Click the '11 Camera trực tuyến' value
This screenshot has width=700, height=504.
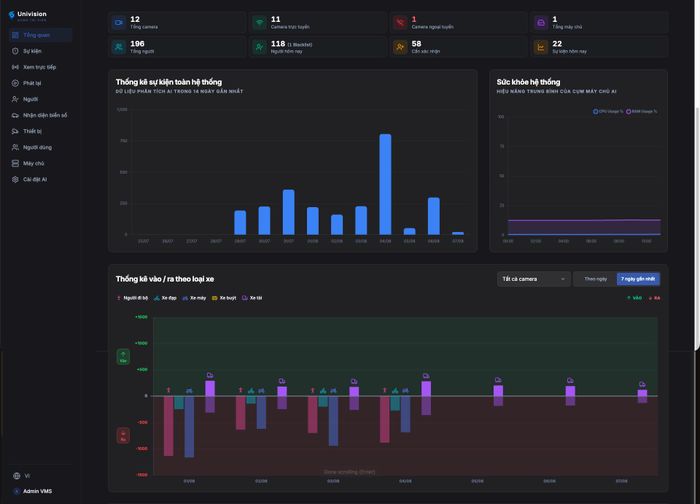tap(275, 19)
